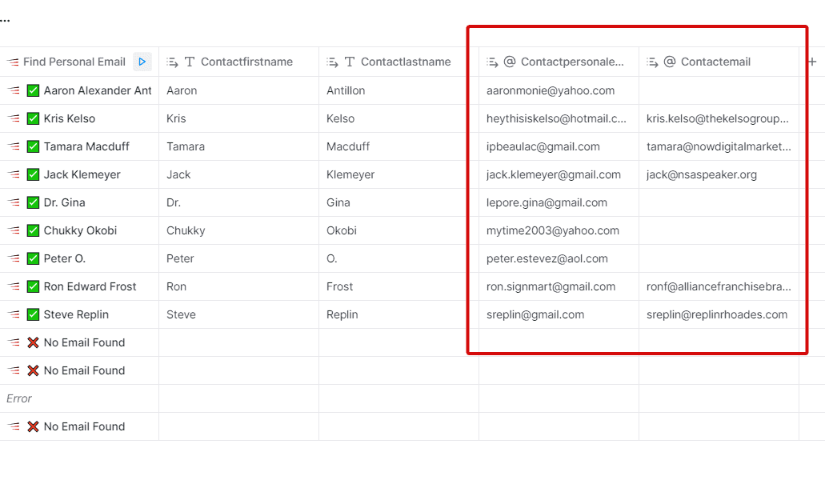Open the Find Personal Email column header

79,62
